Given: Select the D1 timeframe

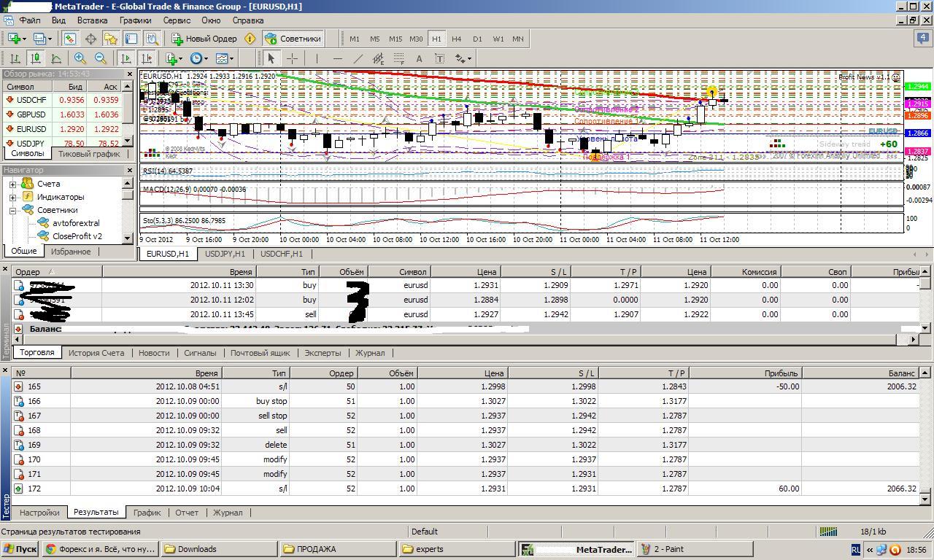Looking at the screenshot, I should 476,39.
